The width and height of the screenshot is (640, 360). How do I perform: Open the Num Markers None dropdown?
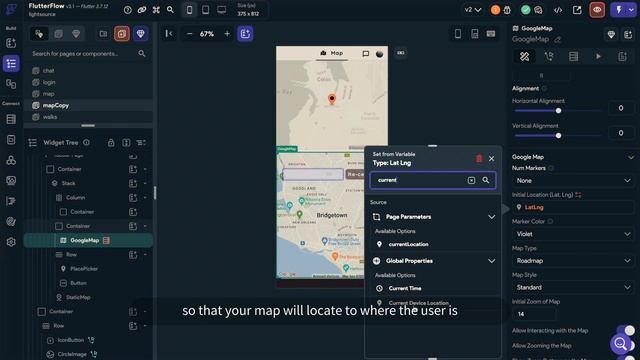(573, 180)
